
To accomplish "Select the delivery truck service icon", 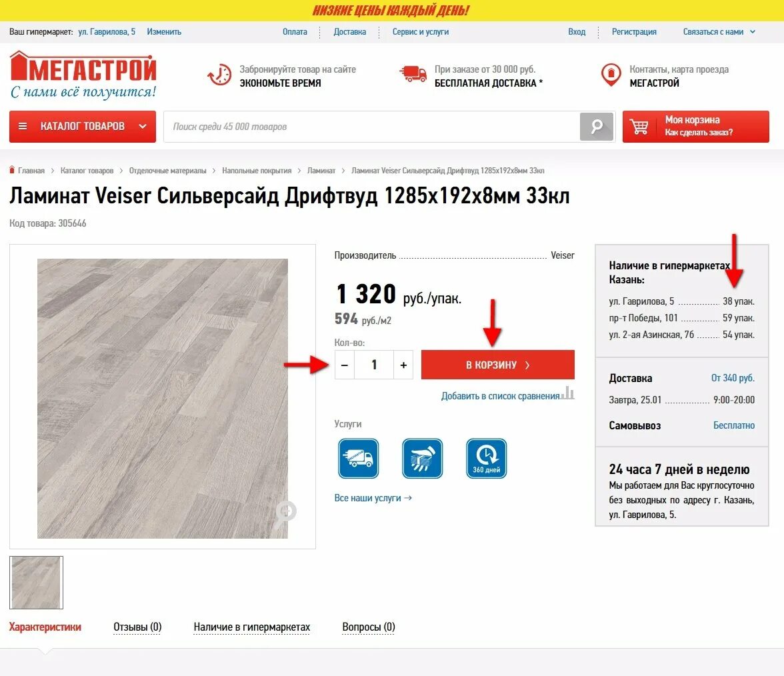I will click(x=358, y=459).
